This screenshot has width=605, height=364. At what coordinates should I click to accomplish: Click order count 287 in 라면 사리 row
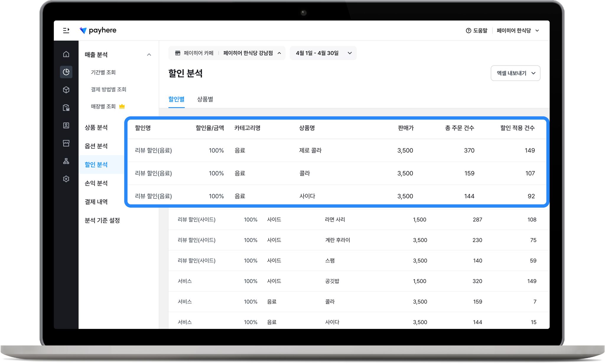pos(477,220)
